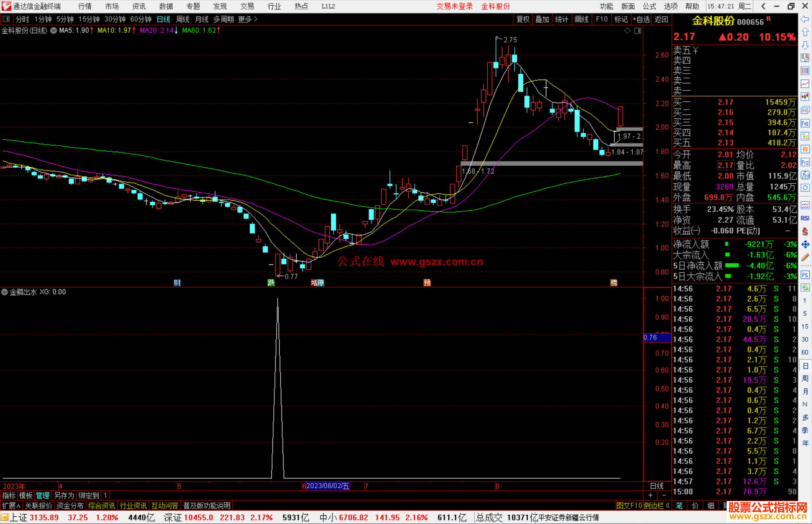Expand the 更多 periods dropdown
The image size is (812, 524).
pos(247,19)
